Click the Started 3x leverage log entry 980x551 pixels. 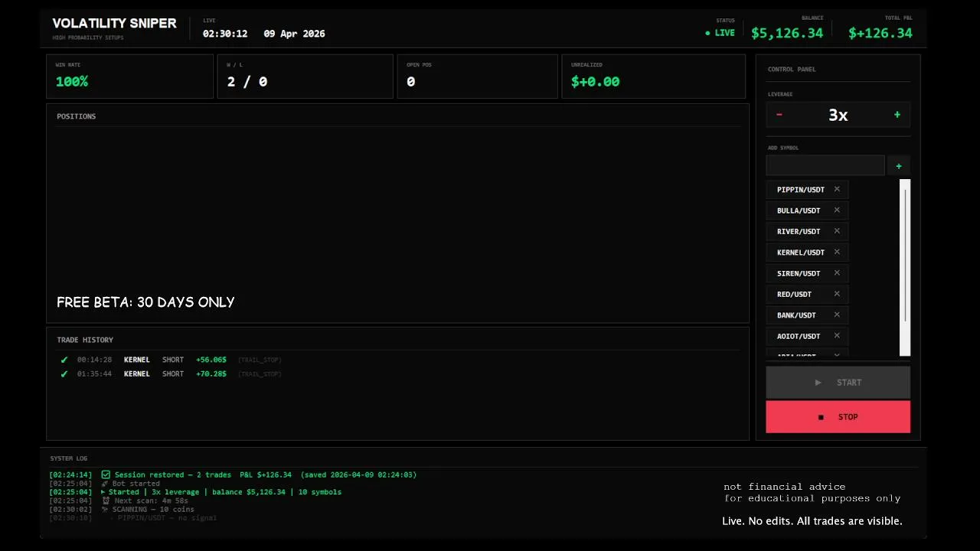coord(195,492)
